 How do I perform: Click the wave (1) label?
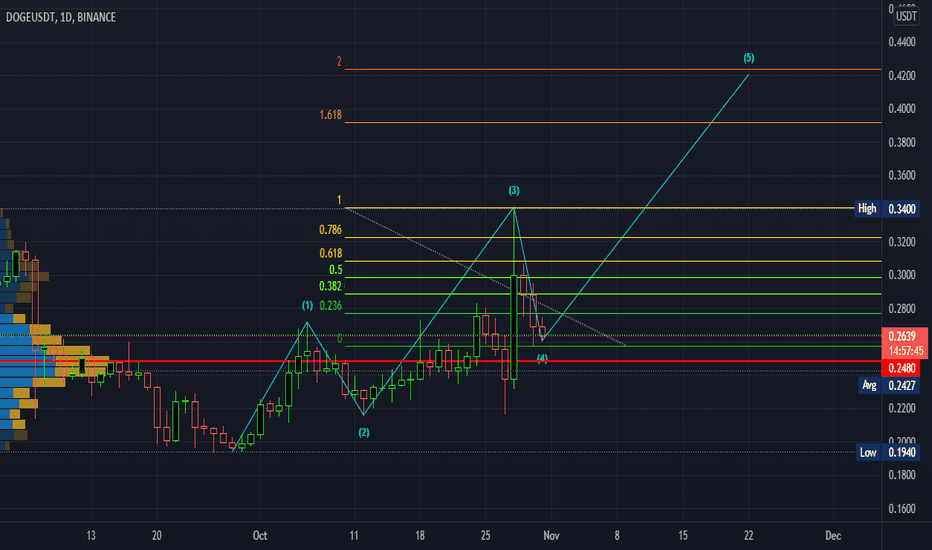(x=307, y=306)
